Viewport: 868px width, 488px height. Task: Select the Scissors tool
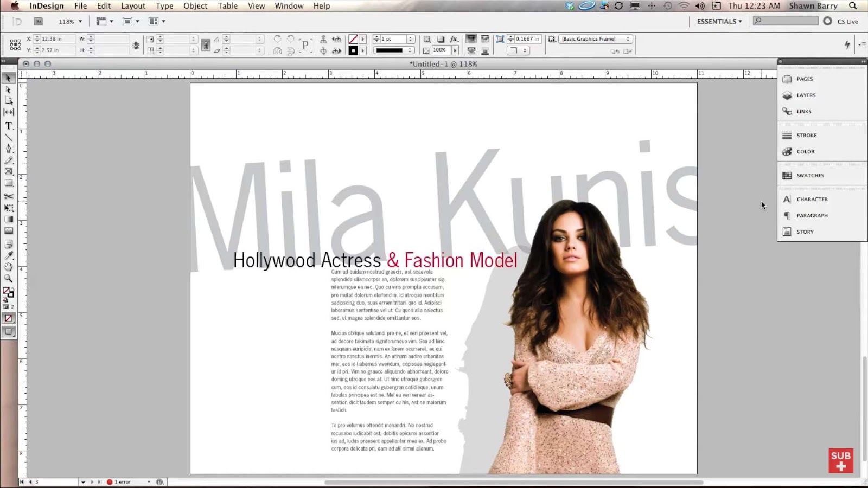point(8,196)
